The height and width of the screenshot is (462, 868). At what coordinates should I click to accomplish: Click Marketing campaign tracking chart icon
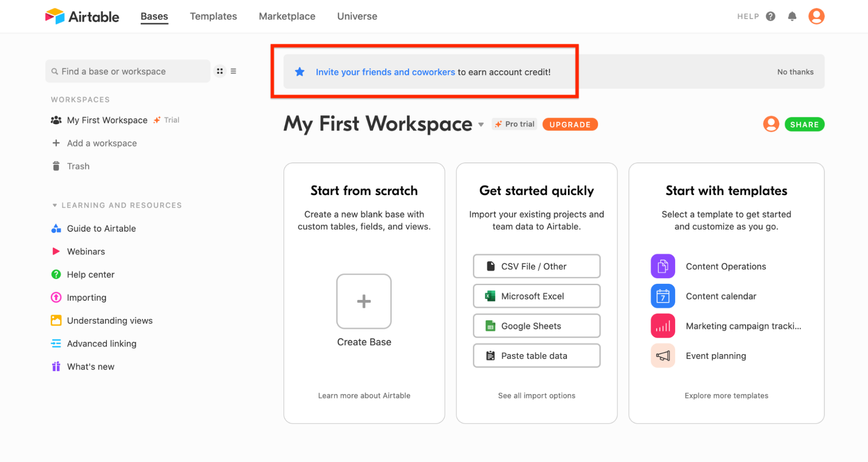point(663,326)
